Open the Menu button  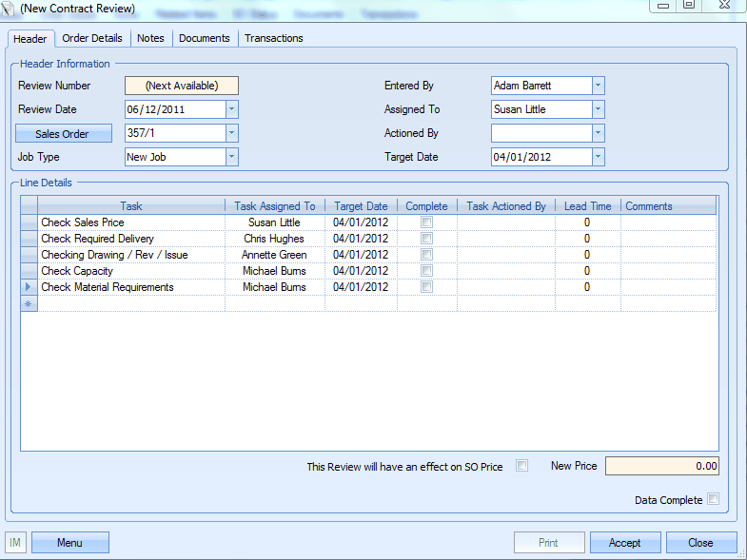tap(69, 543)
